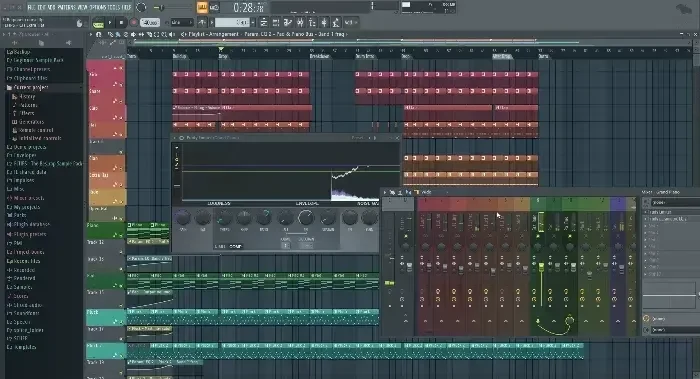Expand the Templates browser folder
This screenshot has height=379, width=700.
pos(22,347)
